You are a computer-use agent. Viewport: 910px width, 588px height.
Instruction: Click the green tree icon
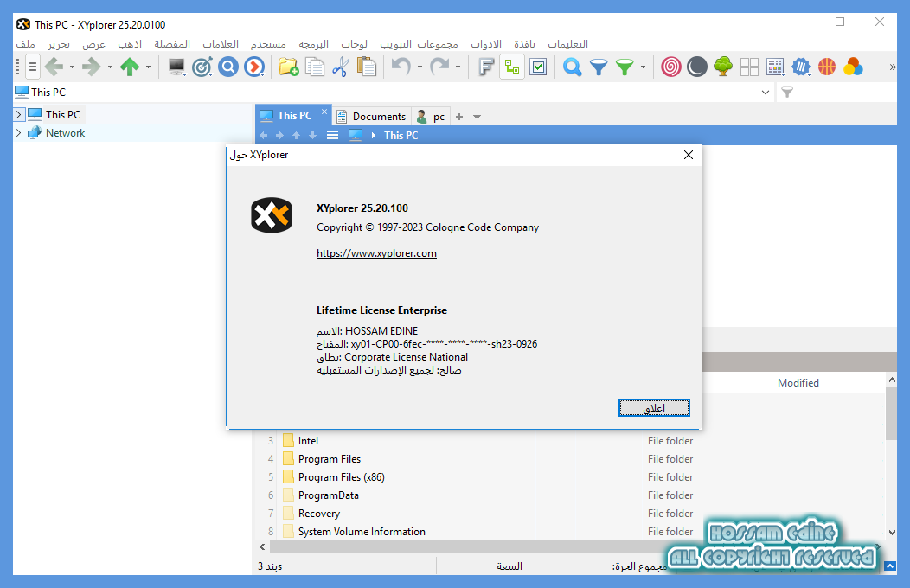tap(723, 67)
